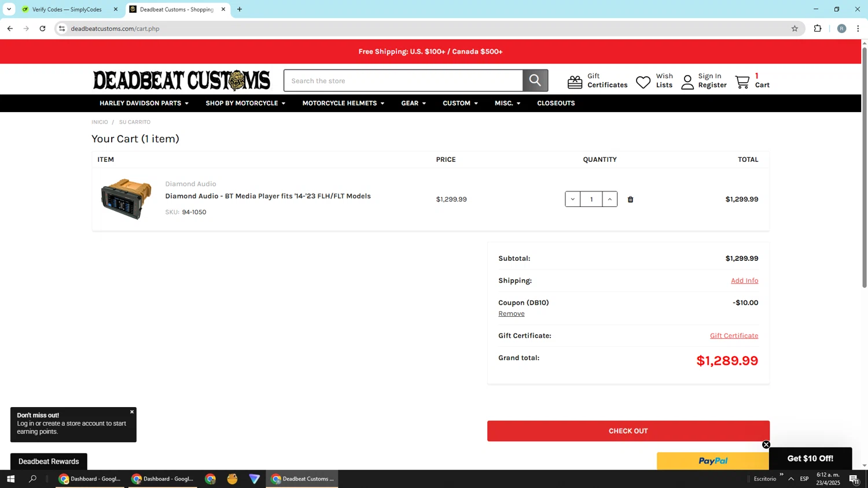Dismiss the Get $10 Off banner
Screen dimensions: 868x488
[766, 445]
